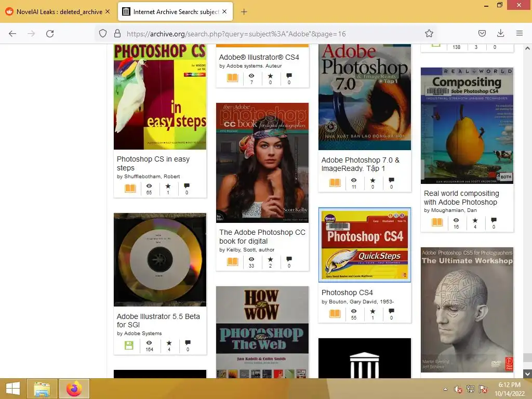Open Adobe Photoshop 7.0 & ImageReady link
The width and height of the screenshot is (532, 399).
point(361,164)
